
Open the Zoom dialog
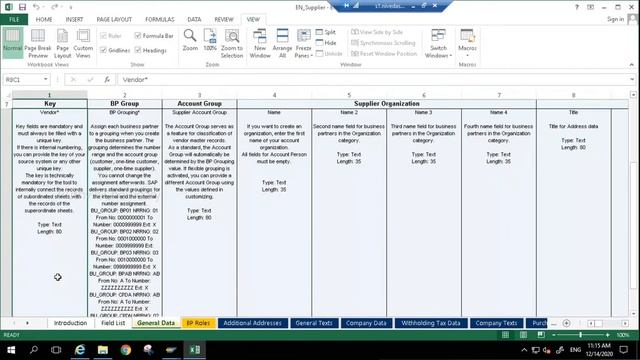[x=190, y=40]
